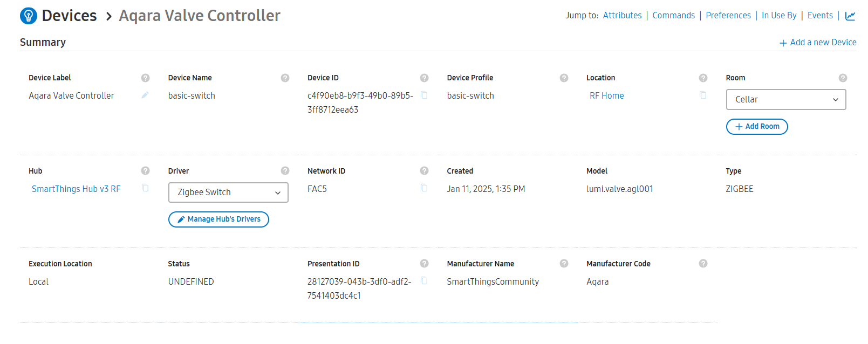Show help for Manufacturer Code field
The height and width of the screenshot is (344, 868).
tap(703, 264)
